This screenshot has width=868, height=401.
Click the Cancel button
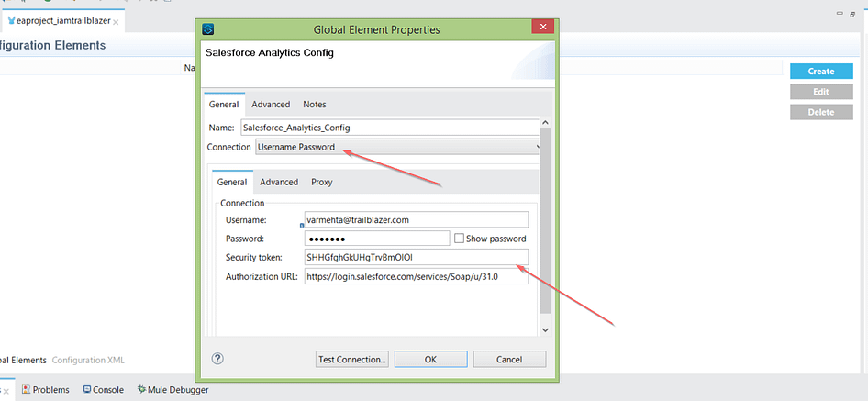pyautogui.click(x=509, y=359)
